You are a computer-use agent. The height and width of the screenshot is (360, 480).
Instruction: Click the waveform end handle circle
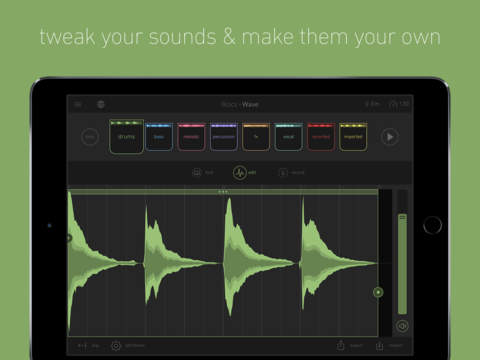(378, 292)
